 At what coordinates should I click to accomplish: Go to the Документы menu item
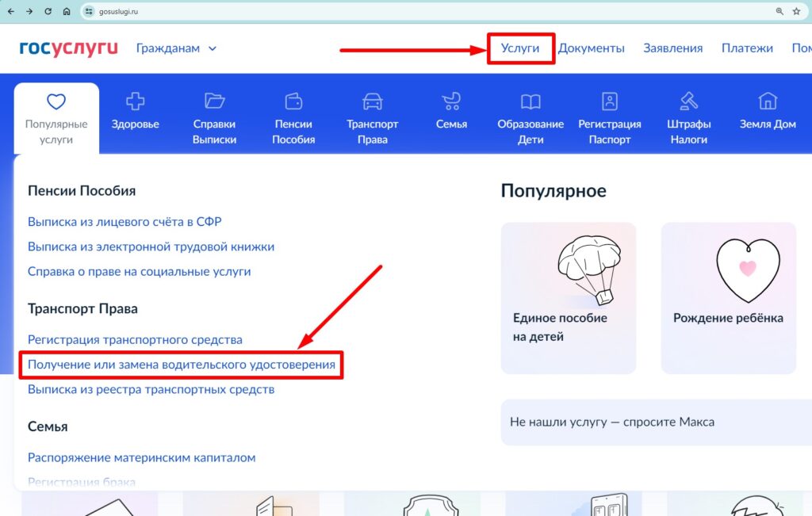pyautogui.click(x=591, y=48)
